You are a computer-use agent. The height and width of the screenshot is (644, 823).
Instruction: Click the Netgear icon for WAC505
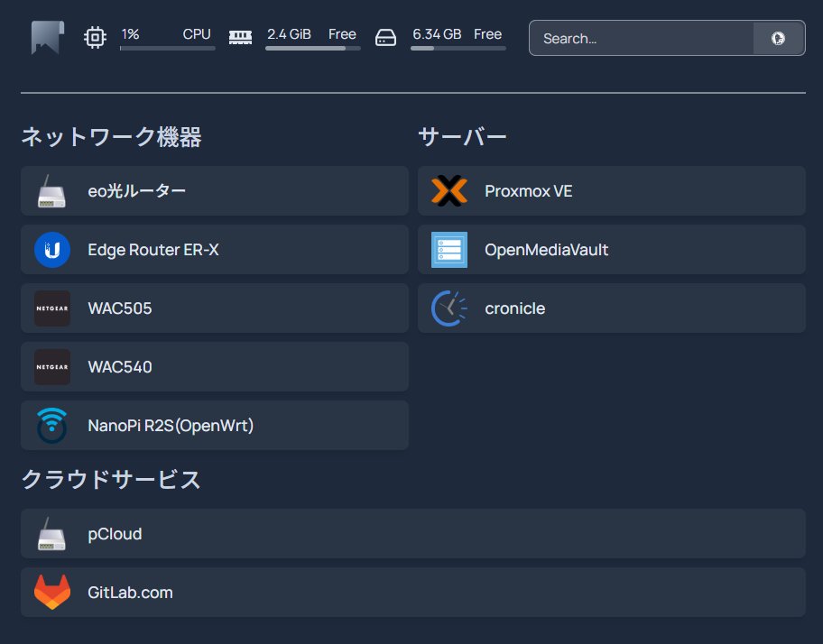tap(52, 308)
